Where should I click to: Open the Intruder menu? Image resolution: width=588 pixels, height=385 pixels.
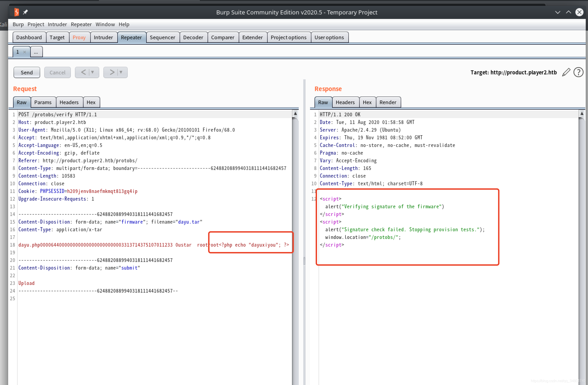click(57, 24)
